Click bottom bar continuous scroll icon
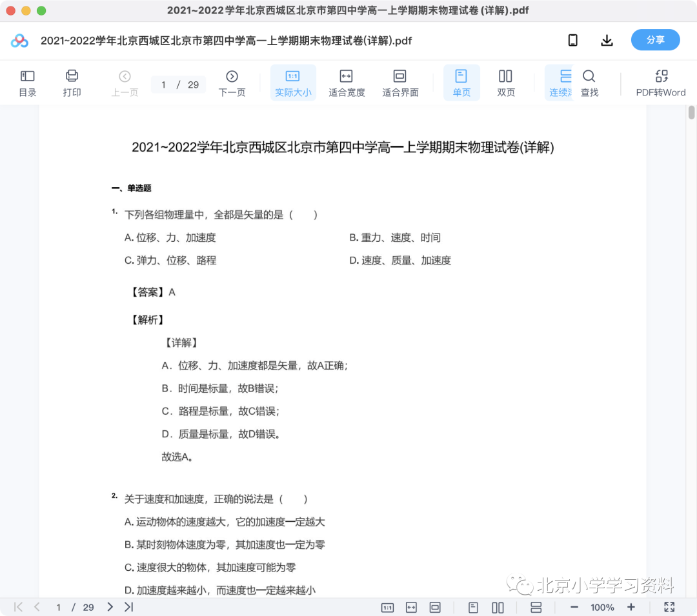 pos(536,608)
